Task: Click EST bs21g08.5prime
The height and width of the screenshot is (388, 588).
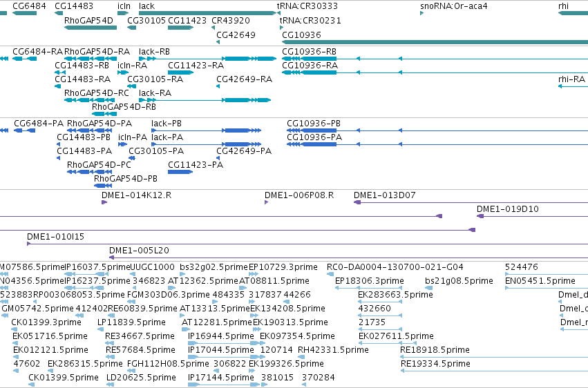Action: tap(459, 281)
